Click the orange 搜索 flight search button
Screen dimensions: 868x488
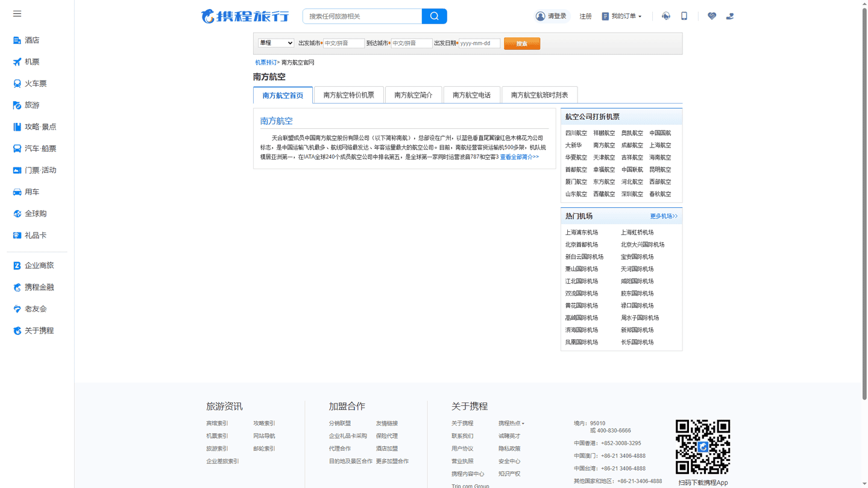pos(522,43)
